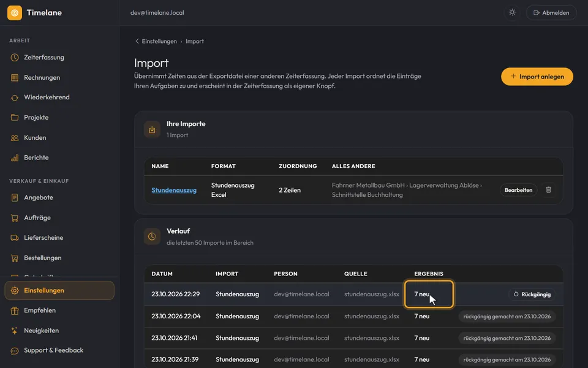Click '7 neu' result in the 22:29 row
588x368 pixels.
pos(422,294)
